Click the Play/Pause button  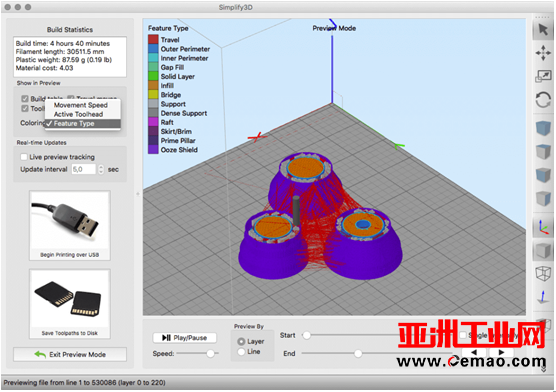pyautogui.click(x=184, y=338)
